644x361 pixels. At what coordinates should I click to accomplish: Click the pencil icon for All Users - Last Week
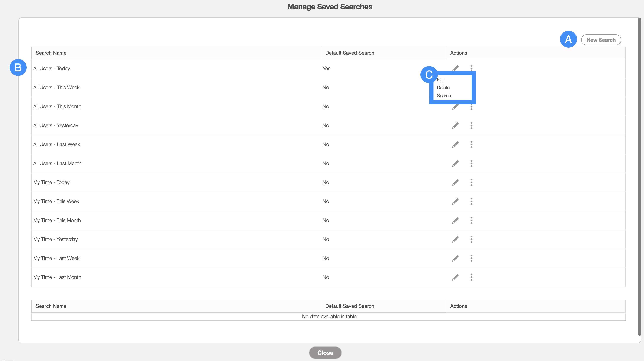(455, 144)
